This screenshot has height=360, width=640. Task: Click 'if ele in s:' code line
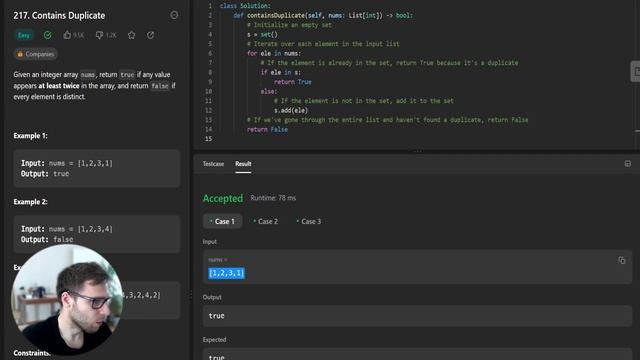tap(280, 72)
